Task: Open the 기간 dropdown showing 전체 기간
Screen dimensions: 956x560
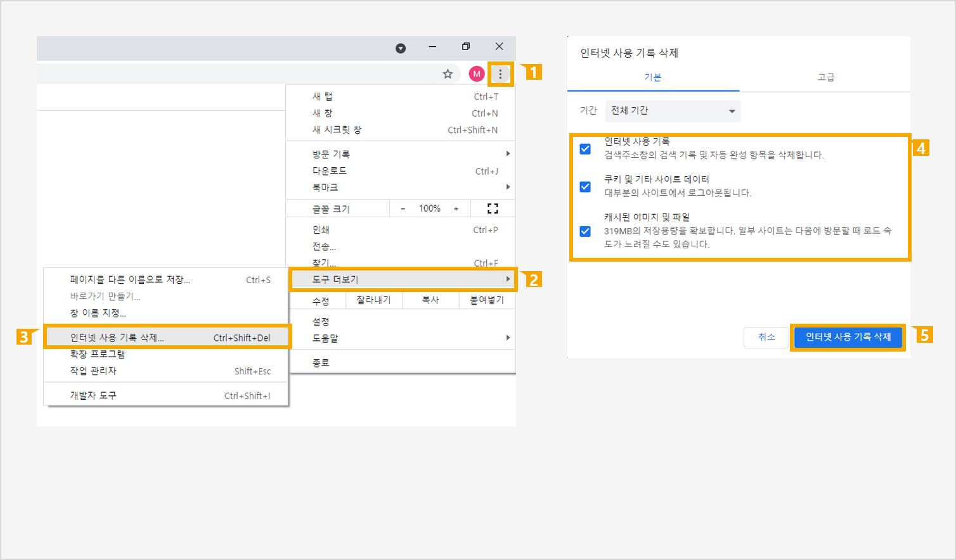Action: 673,111
